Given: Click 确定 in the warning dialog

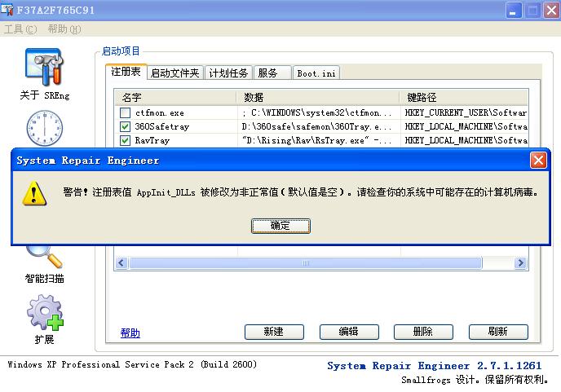Looking at the screenshot, I should click(280, 226).
